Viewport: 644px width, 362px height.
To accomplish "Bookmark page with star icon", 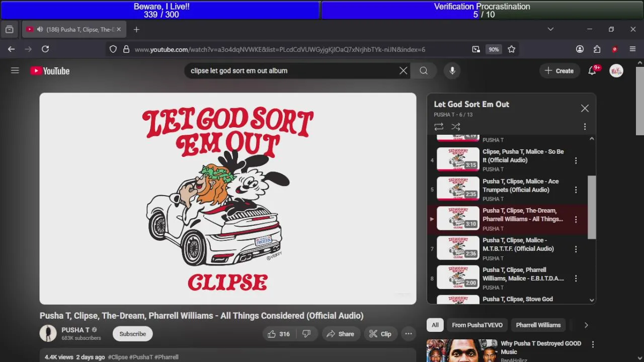I will [511, 49].
